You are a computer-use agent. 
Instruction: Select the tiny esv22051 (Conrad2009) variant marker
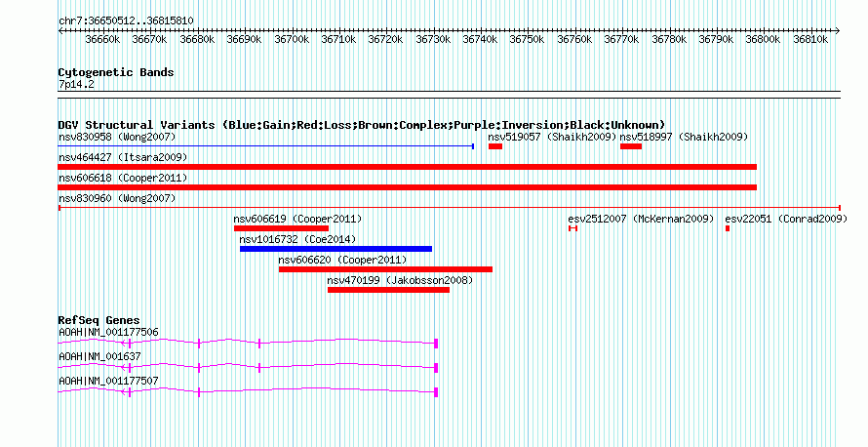(x=728, y=228)
